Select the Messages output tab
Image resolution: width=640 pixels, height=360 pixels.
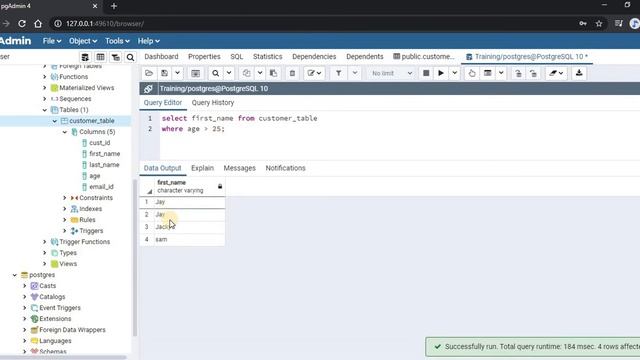(240, 168)
